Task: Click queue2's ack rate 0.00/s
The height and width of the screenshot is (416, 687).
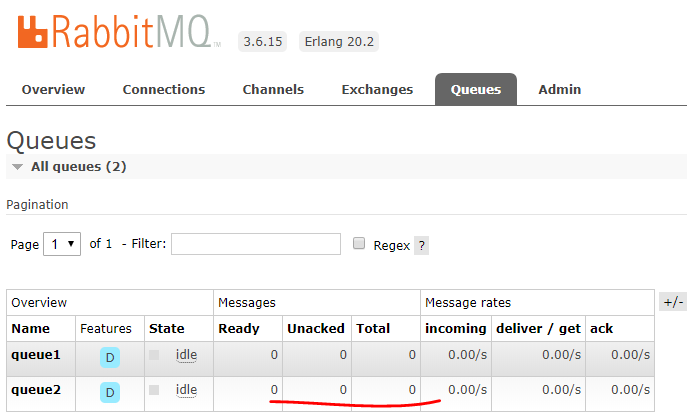Action: pyautogui.click(x=630, y=390)
